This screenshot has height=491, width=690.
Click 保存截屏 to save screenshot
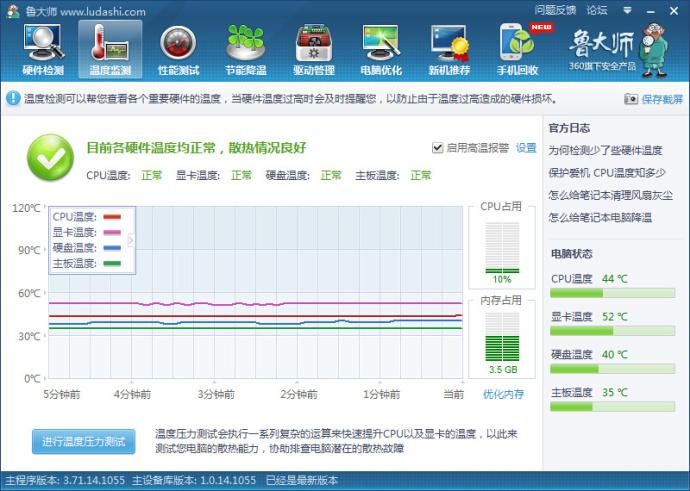point(662,99)
